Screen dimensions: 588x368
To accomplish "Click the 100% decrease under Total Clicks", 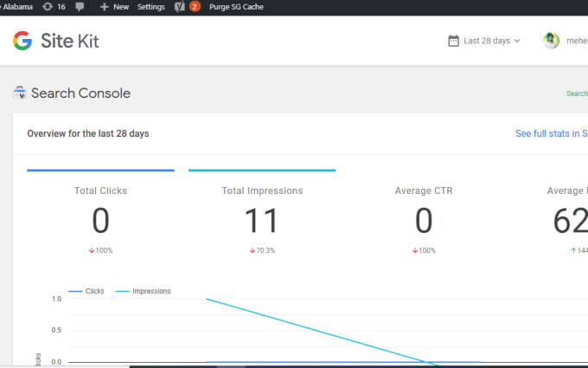I will tap(100, 250).
